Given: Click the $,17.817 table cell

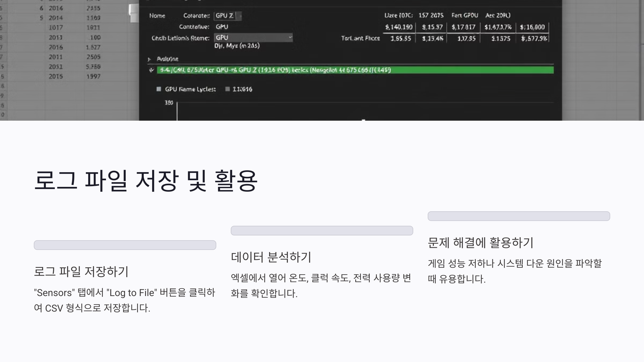Looking at the screenshot, I should click(463, 27).
